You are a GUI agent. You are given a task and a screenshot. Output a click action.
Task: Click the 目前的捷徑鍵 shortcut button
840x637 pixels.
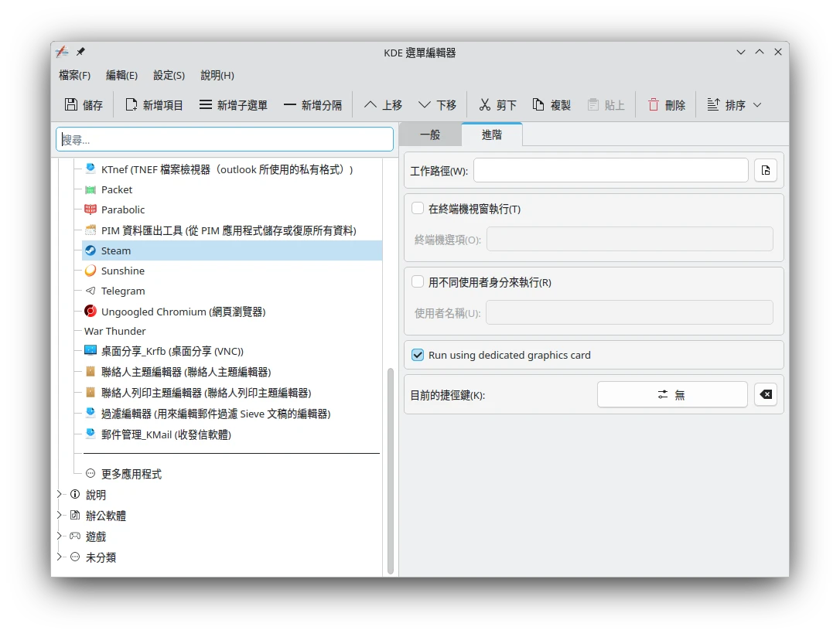coord(671,395)
